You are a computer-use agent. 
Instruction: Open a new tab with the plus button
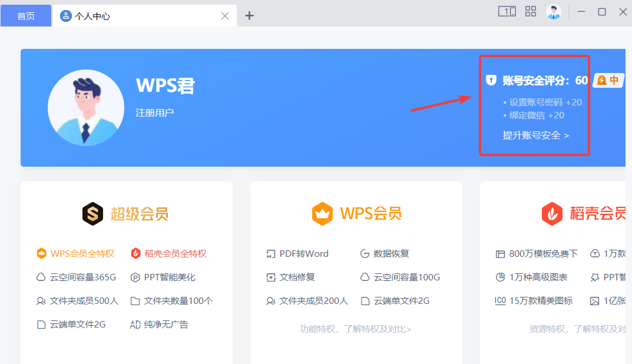250,16
